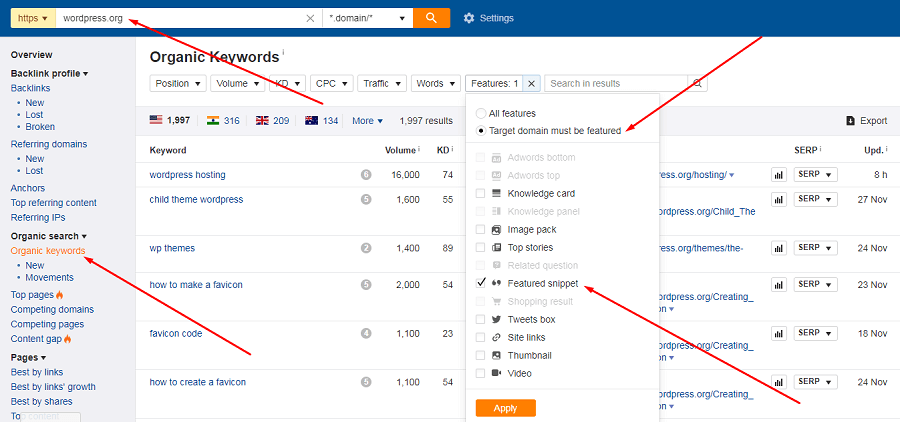Image resolution: width=900 pixels, height=422 pixels.
Task: Click the Top pages flame icon
Action: point(60,295)
